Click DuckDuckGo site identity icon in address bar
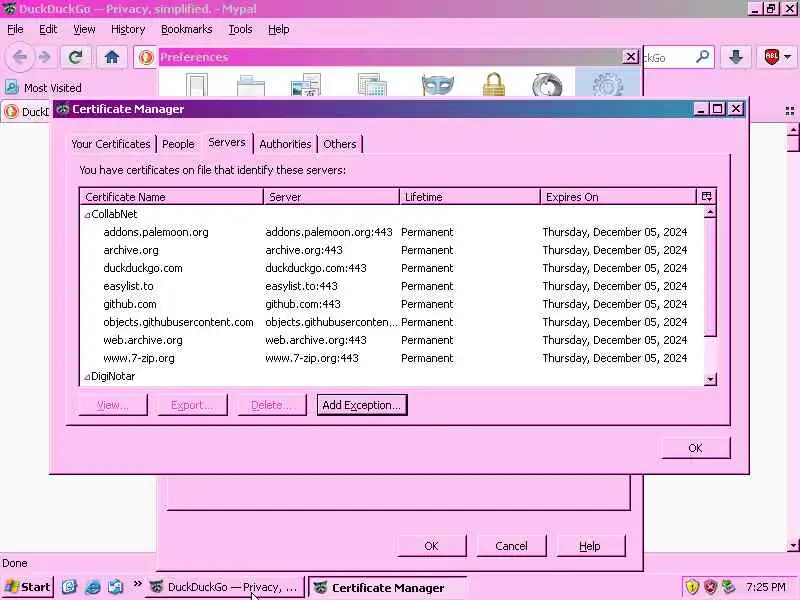 146,57
